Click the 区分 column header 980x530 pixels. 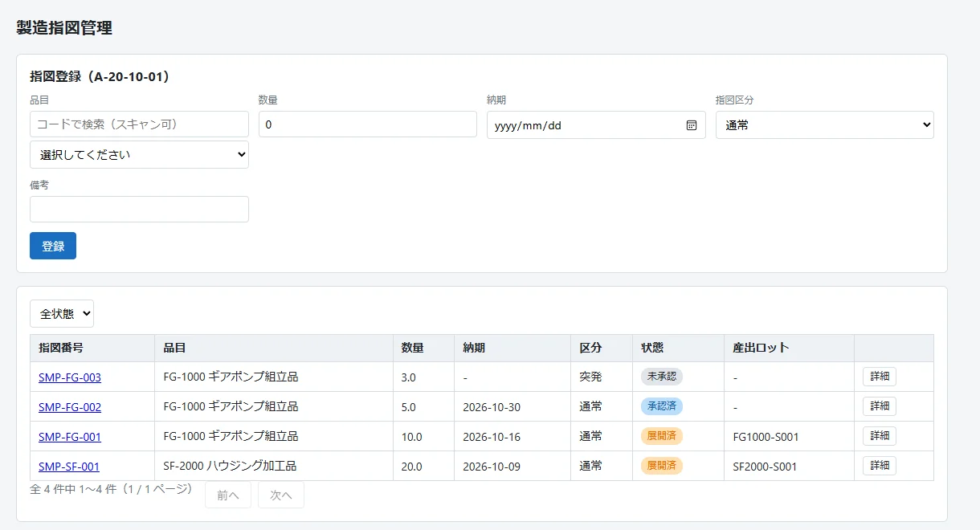click(x=602, y=349)
